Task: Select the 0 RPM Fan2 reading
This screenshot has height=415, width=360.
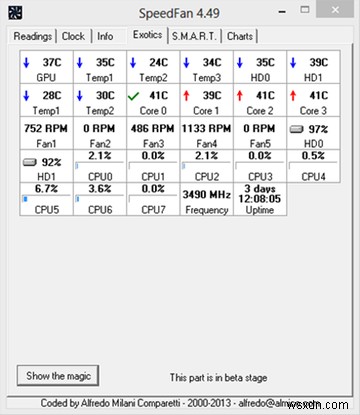Action: 100,133
